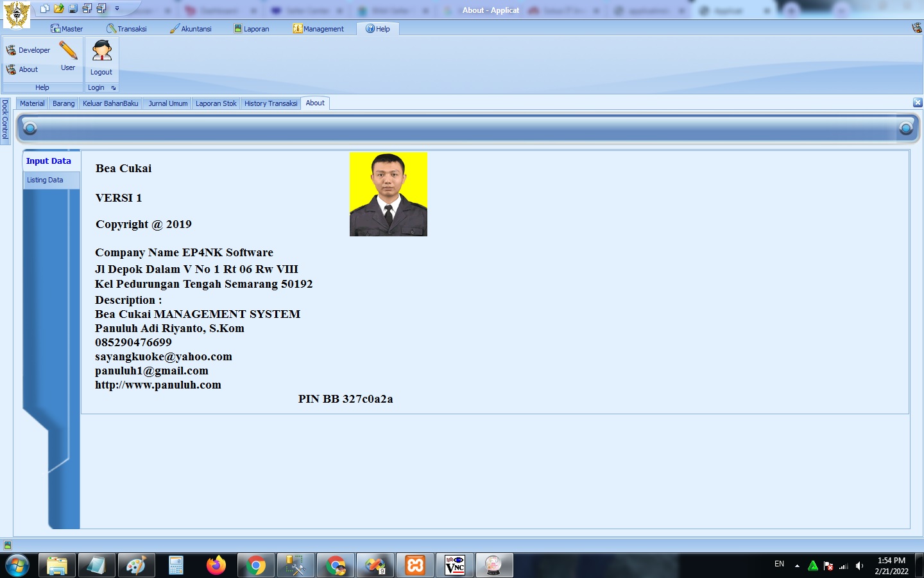
Task: Open the Transaksi ribbon tab
Action: point(127,29)
